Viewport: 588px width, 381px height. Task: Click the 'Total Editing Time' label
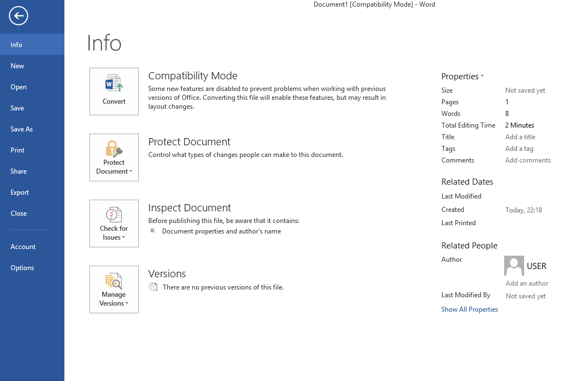(469, 125)
